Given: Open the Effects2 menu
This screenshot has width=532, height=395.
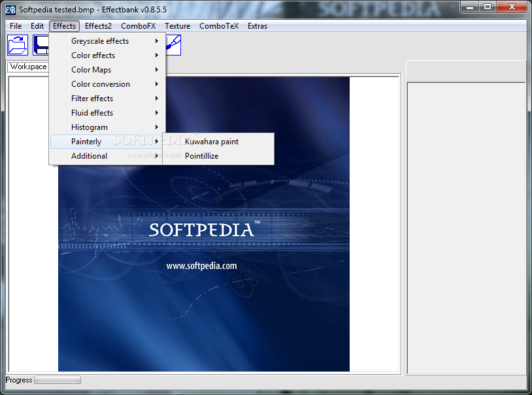Looking at the screenshot, I should pyautogui.click(x=98, y=26).
